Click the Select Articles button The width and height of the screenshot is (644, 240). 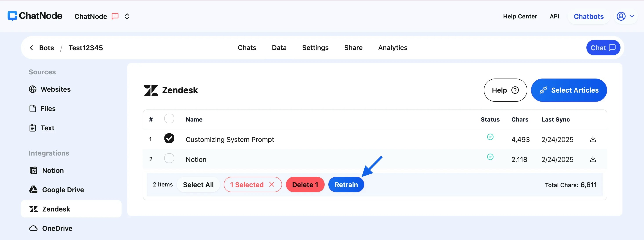tap(569, 90)
